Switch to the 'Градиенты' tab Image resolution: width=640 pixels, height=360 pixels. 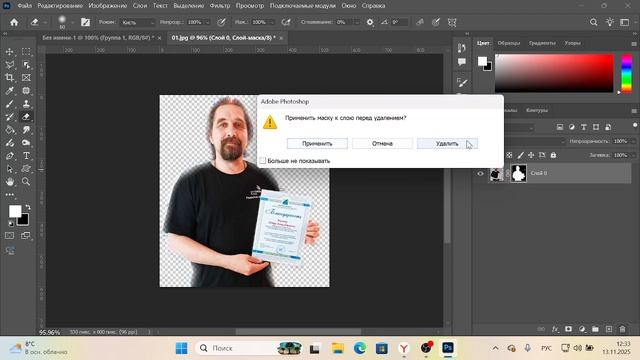click(542, 43)
